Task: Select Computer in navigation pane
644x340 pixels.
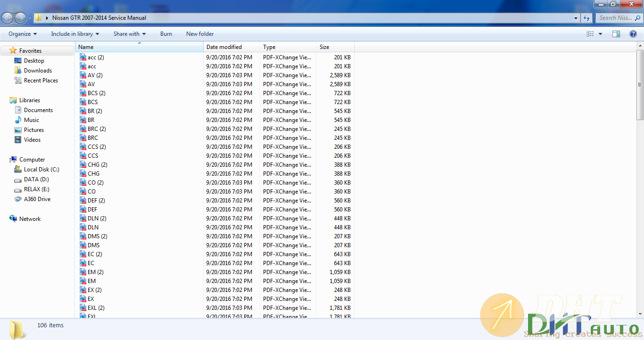Action: 32,160
